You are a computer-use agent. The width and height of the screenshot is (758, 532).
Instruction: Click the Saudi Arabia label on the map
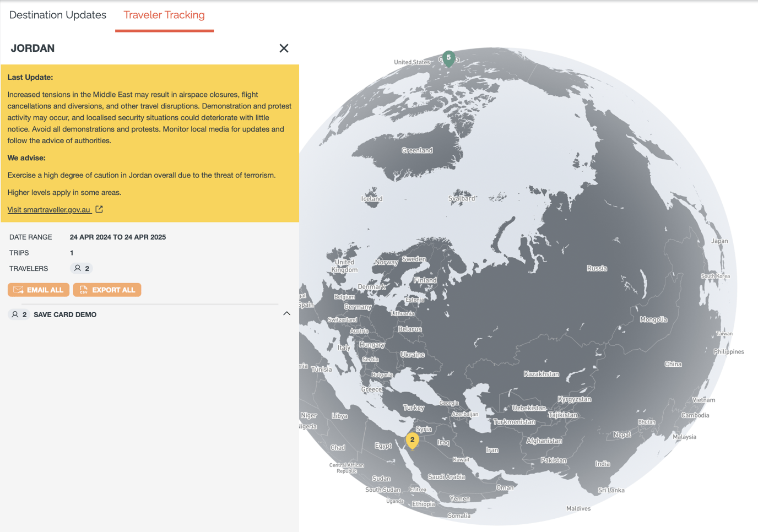point(446,477)
